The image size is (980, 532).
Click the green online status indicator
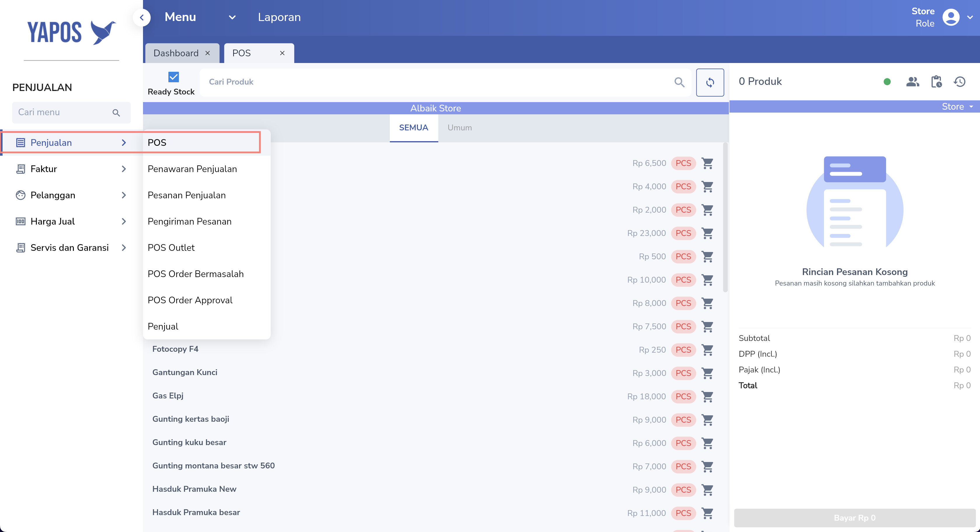[887, 82]
